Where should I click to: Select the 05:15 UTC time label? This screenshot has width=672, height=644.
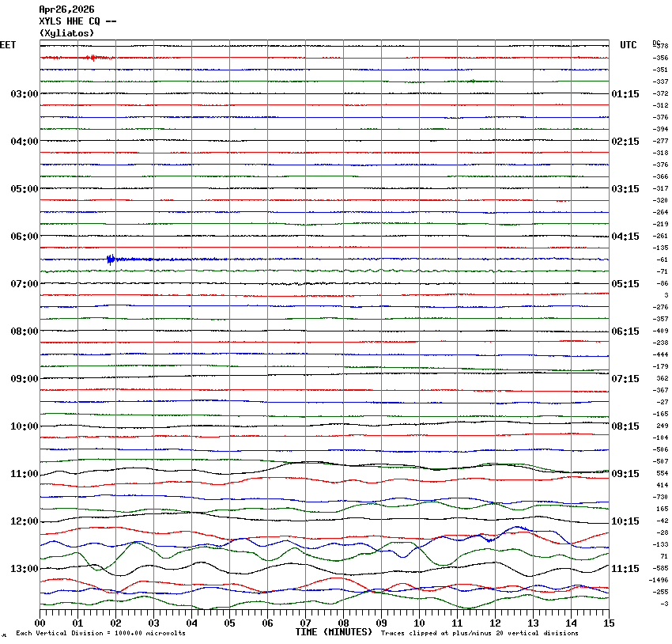pyautogui.click(x=625, y=284)
